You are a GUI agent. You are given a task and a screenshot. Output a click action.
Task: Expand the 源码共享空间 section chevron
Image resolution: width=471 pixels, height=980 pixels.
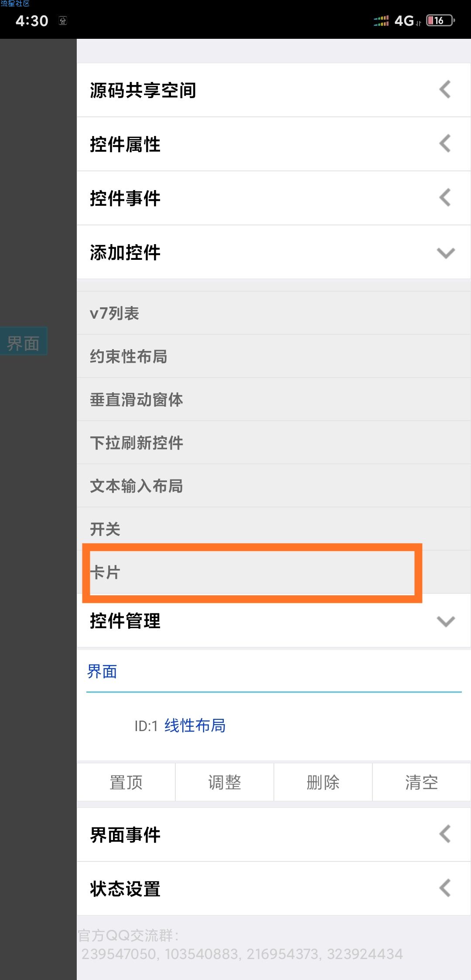coord(445,90)
